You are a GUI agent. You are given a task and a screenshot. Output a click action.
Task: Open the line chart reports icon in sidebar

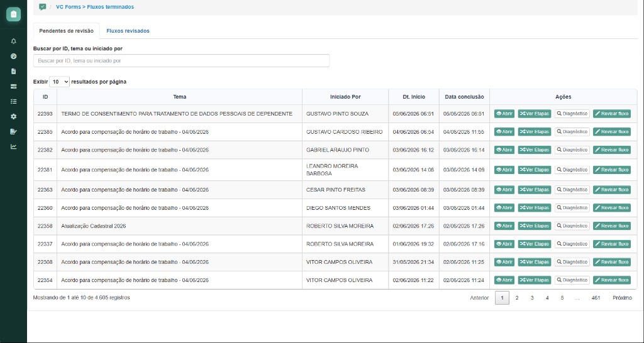14,146
